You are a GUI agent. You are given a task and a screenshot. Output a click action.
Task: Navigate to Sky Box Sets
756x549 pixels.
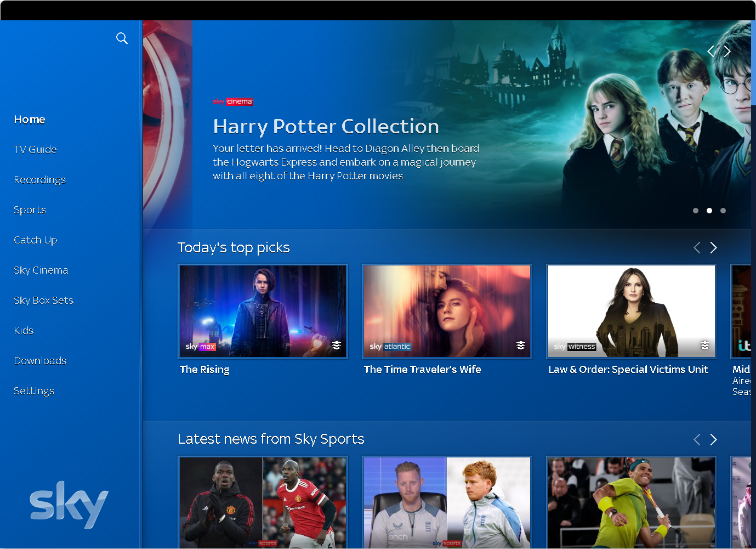click(43, 300)
